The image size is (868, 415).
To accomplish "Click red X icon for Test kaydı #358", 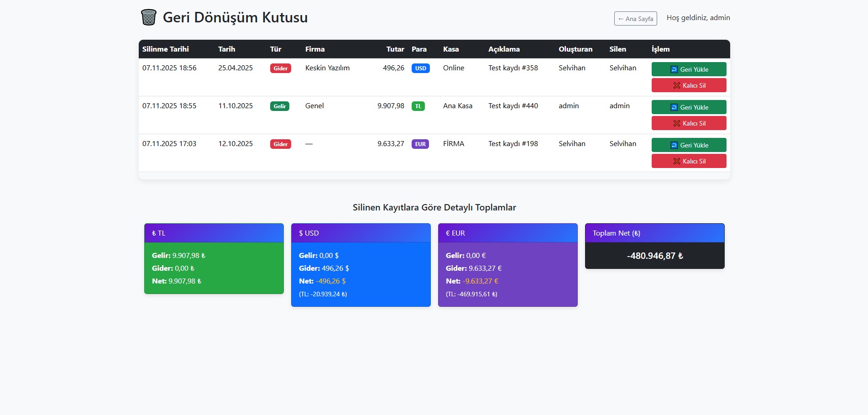I will 676,85.
